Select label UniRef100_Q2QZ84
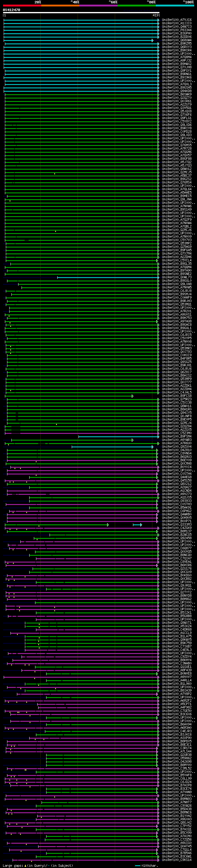Viewport: 197px width, 868px height. pyautogui.click(x=177, y=426)
